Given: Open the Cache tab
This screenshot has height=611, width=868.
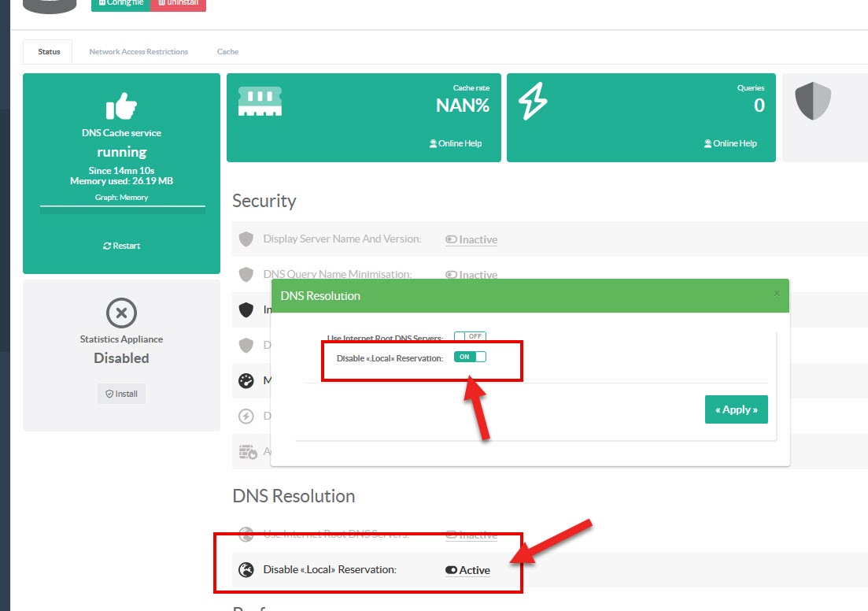Looking at the screenshot, I should tap(227, 52).
